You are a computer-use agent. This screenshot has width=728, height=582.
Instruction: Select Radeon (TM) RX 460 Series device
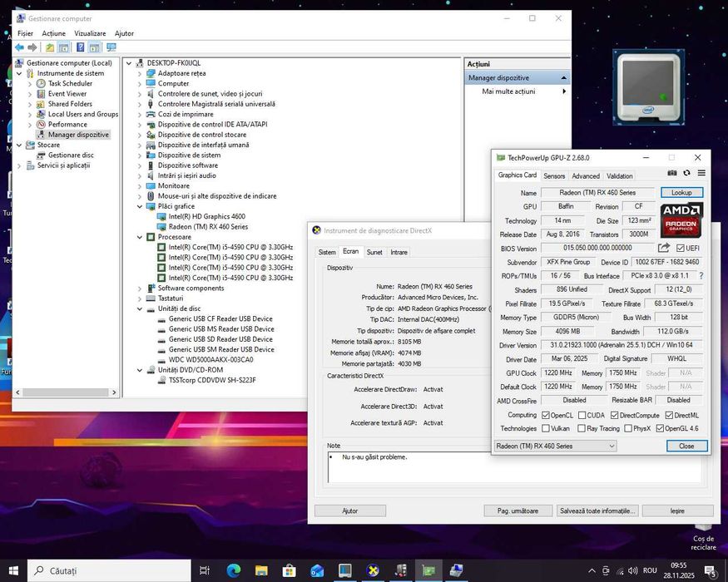coord(208,227)
